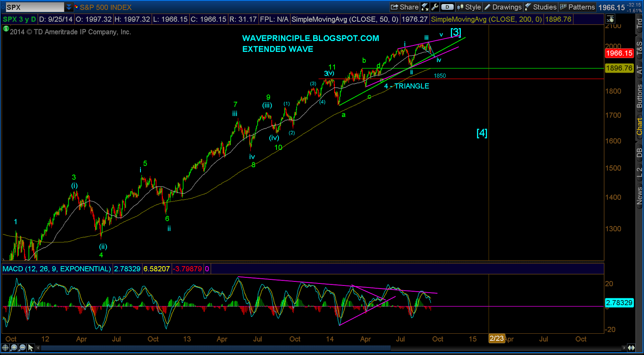
Task: Click the 1966.15 last price in toolbar
Action: pyautogui.click(x=611, y=7)
